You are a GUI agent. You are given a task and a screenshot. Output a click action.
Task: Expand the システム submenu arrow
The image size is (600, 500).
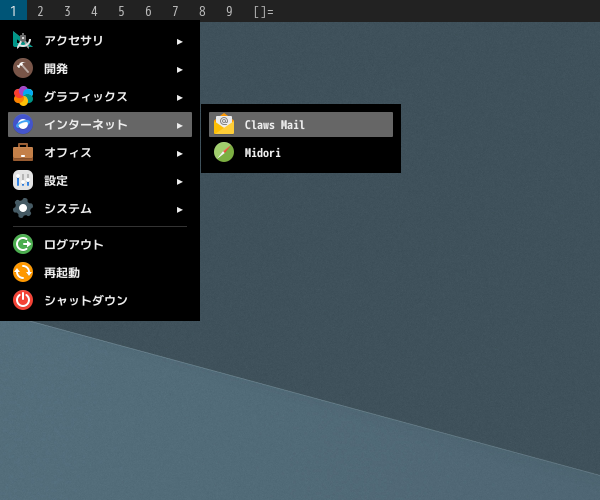tap(179, 210)
